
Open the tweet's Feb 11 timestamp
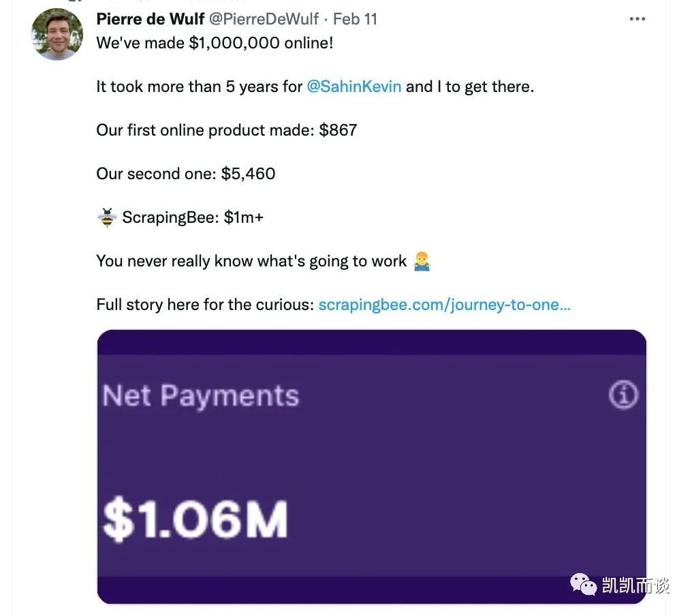pos(355,18)
